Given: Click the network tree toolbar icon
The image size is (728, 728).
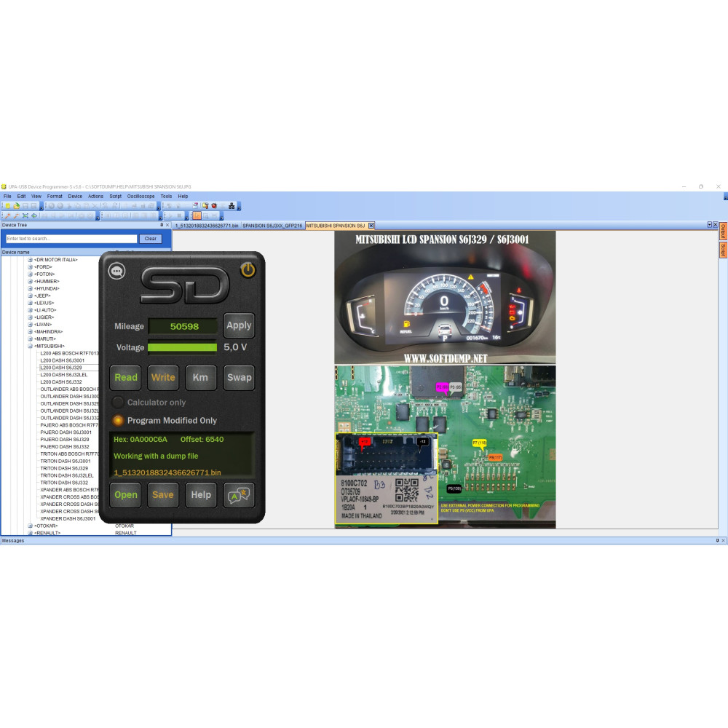Looking at the screenshot, I should (232, 206).
